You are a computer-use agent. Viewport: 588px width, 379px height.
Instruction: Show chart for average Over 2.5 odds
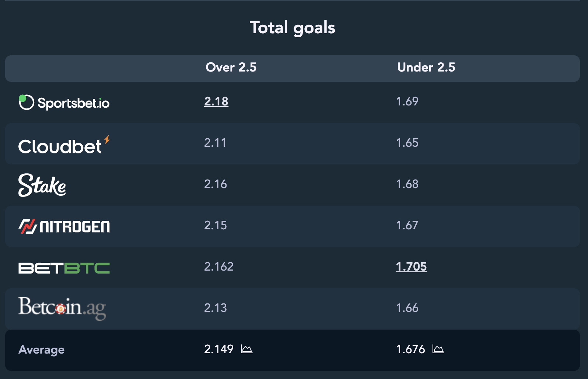click(246, 349)
